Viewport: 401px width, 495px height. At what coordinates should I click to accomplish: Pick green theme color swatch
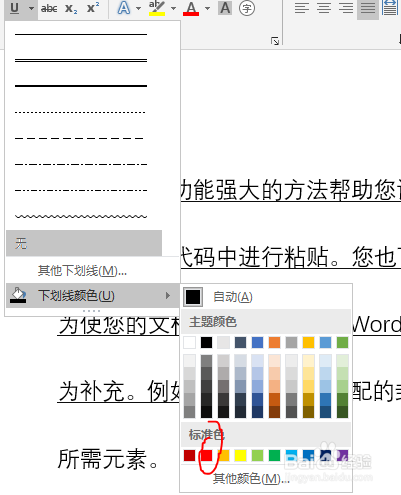coord(343,342)
